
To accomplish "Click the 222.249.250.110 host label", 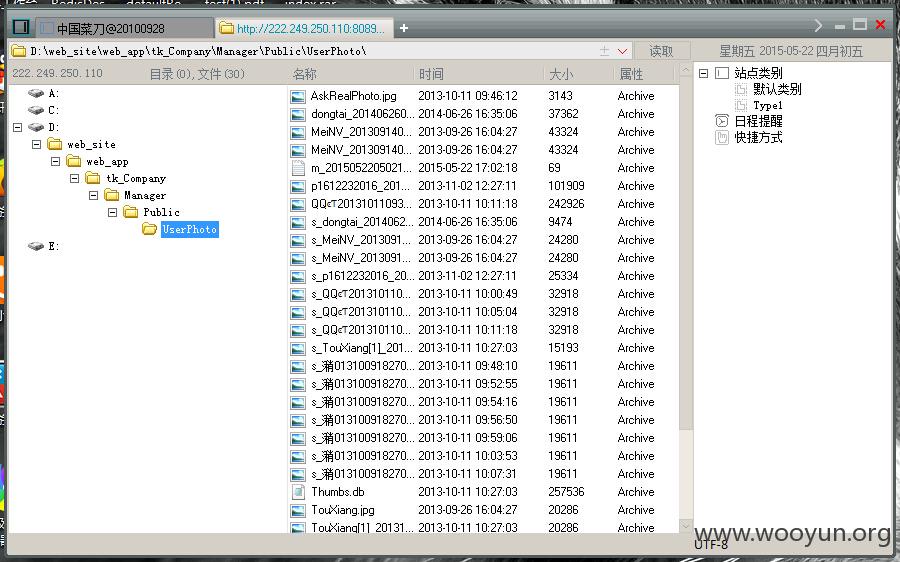I will click(57, 73).
